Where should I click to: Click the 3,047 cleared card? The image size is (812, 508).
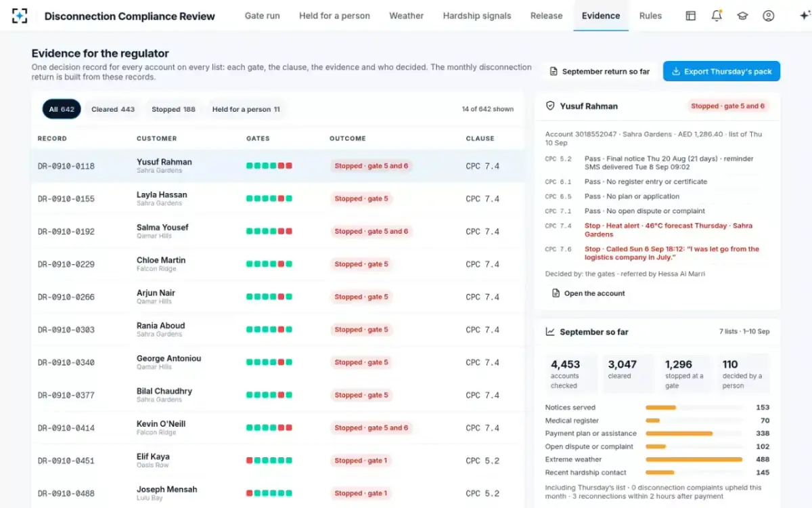(x=628, y=373)
